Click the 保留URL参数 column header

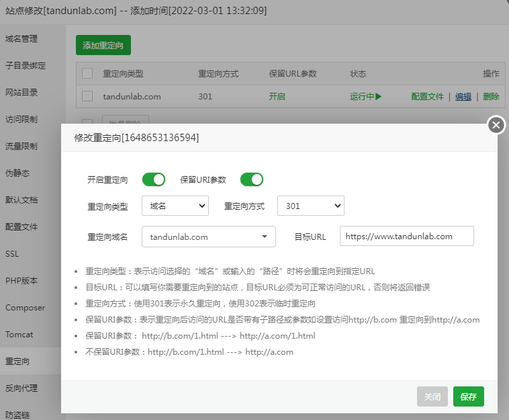[x=293, y=74]
